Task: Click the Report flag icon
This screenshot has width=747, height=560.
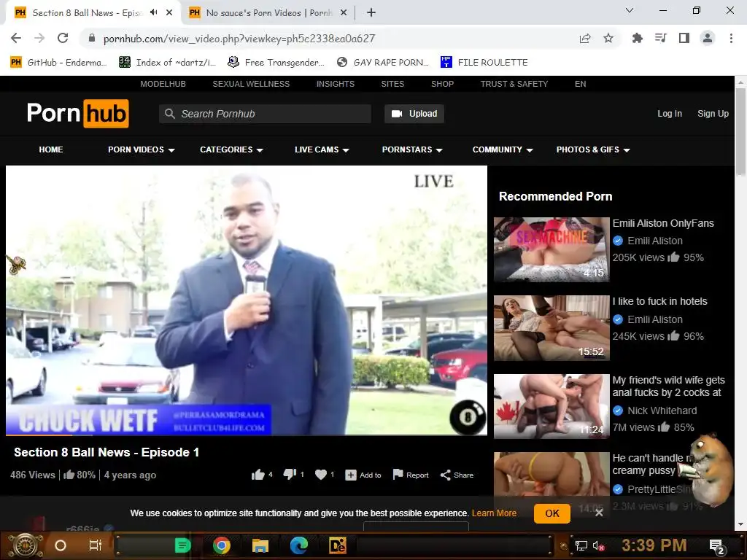Action: coord(398,474)
